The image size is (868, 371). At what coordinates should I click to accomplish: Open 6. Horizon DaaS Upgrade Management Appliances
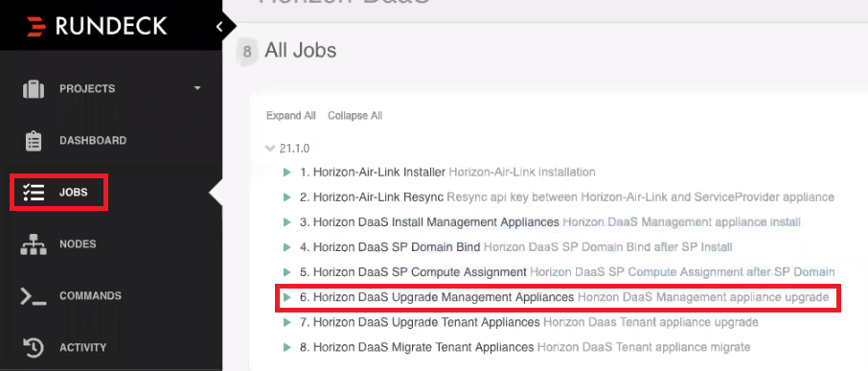[x=437, y=297]
